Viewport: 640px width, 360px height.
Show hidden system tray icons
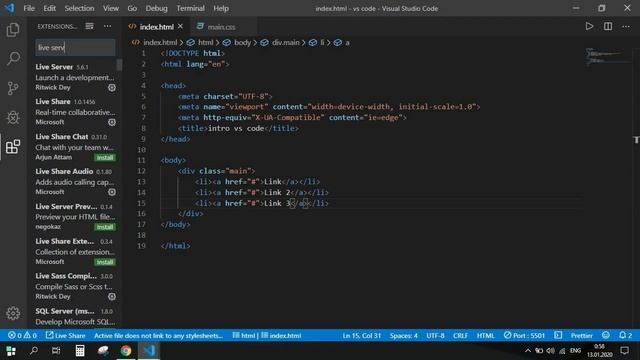(527, 351)
